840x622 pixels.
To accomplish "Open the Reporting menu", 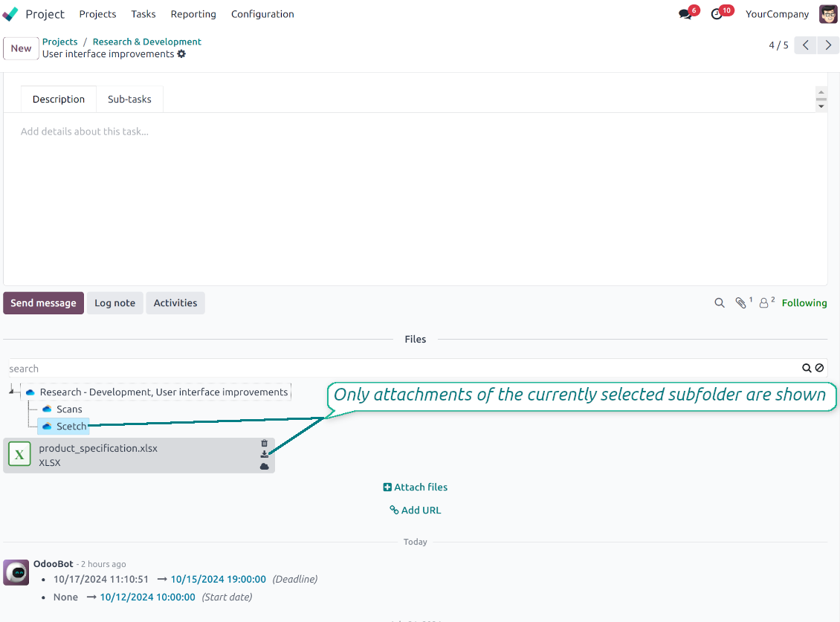I will coord(193,14).
